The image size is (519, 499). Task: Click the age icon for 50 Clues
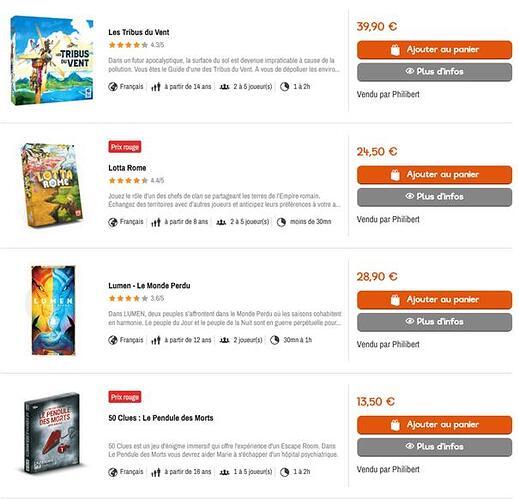pyautogui.click(x=156, y=472)
